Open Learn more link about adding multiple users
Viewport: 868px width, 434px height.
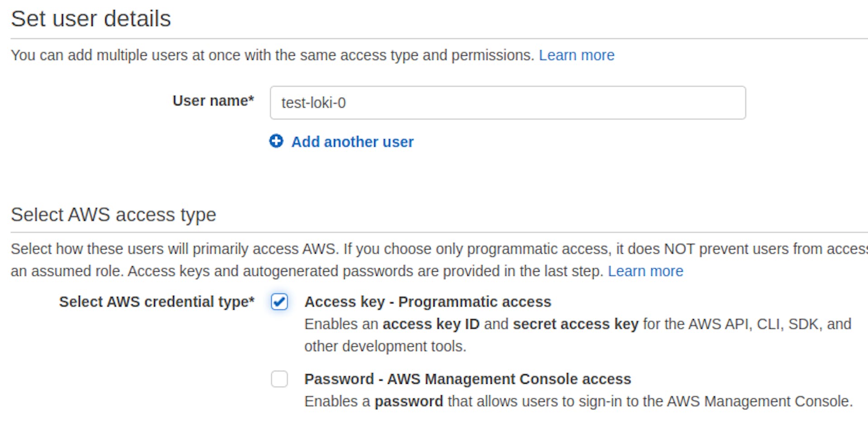point(576,55)
